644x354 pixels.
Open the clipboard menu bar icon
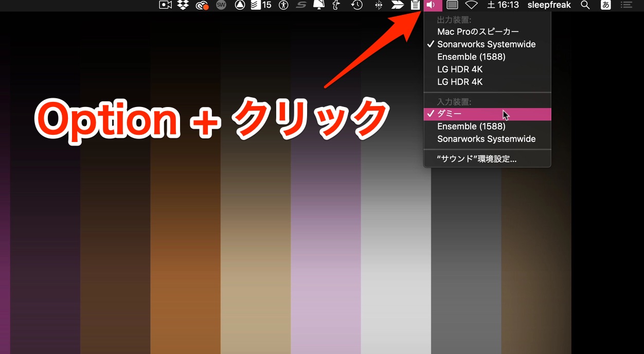[x=415, y=5]
